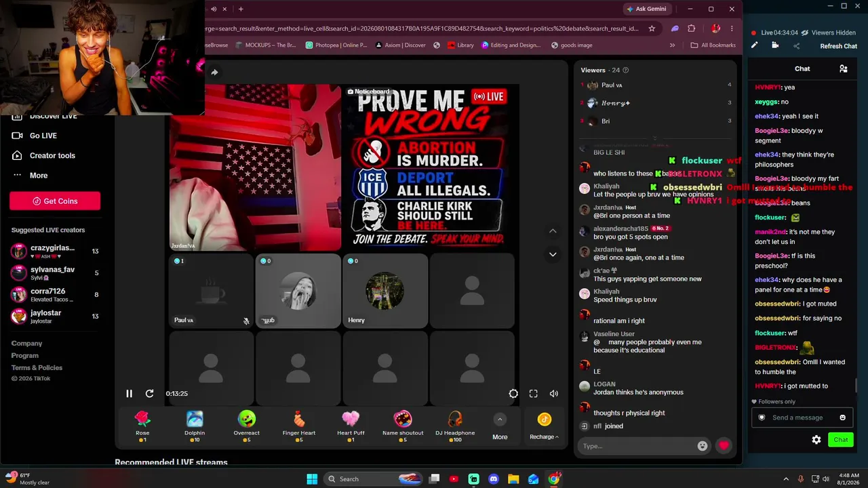Screen dimensions: 868x488
Task: Open the Photopea bookmark
Action: (336, 45)
